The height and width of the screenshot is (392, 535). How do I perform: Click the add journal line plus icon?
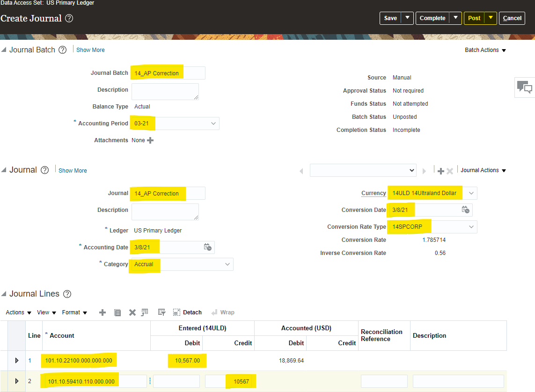point(103,312)
